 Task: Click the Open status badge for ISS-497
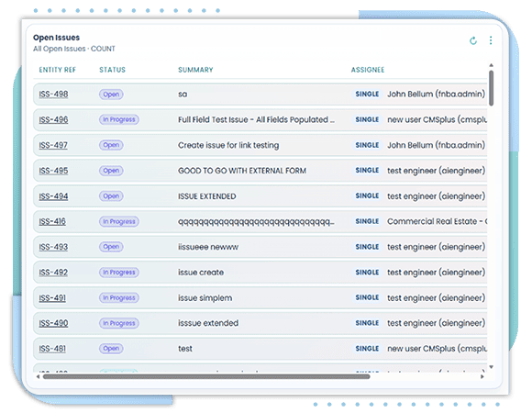[111, 145]
